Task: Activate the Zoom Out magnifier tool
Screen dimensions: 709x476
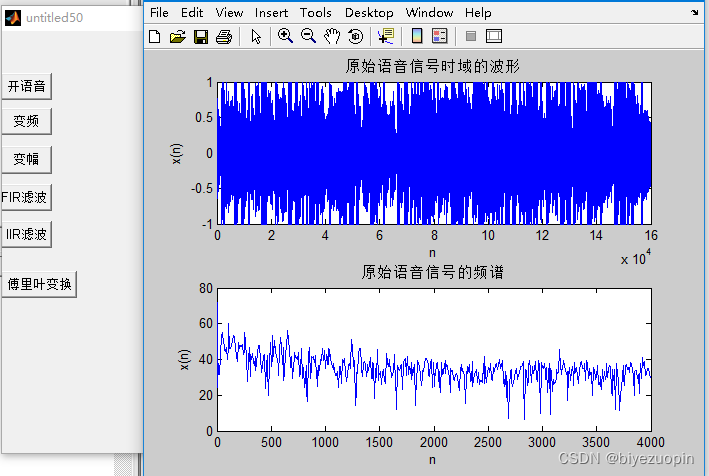Action: 308,36
